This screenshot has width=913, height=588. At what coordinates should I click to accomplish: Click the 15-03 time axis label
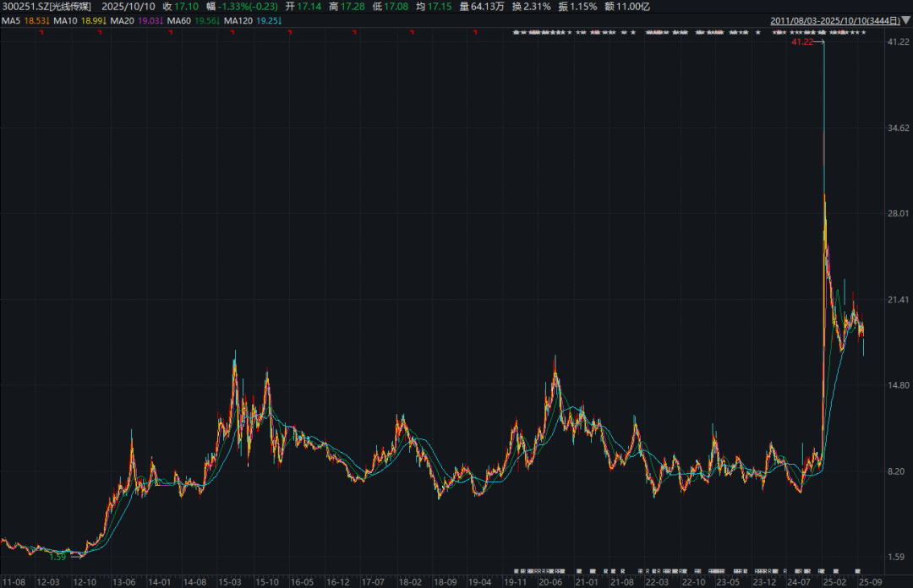point(229,582)
